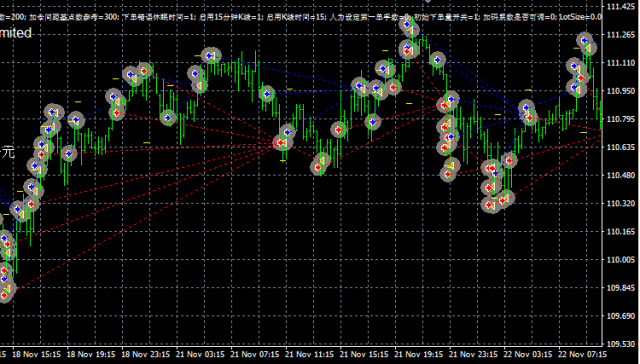This screenshot has height=364, width=640.
Task: Select the highest trade arrow above 111.265 level
Action: click(x=407, y=24)
